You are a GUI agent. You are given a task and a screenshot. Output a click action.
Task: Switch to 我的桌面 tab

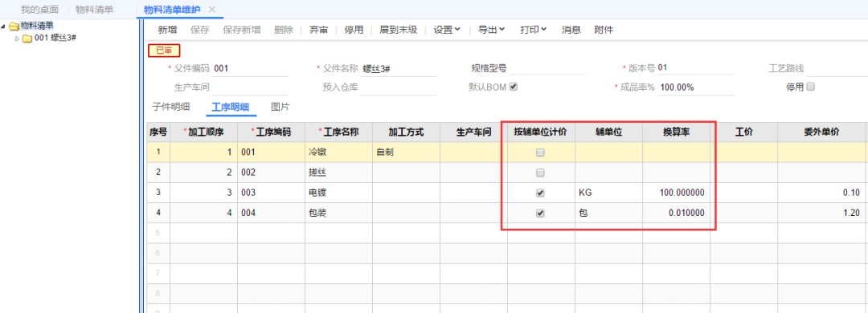pos(40,10)
